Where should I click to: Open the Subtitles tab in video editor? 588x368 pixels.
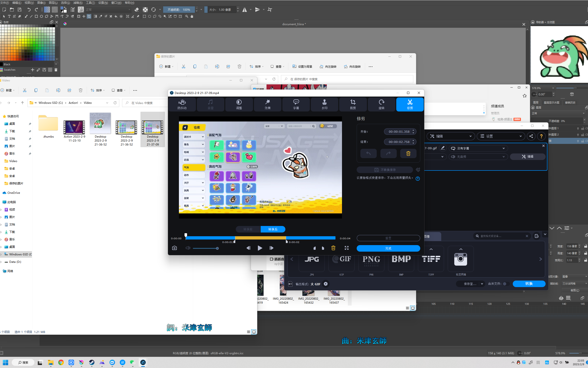pos(296,104)
